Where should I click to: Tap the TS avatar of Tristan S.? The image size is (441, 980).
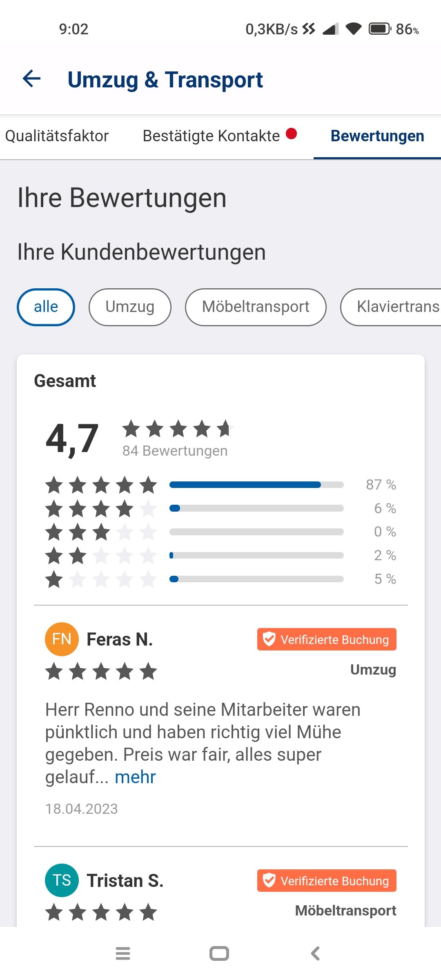(x=62, y=880)
